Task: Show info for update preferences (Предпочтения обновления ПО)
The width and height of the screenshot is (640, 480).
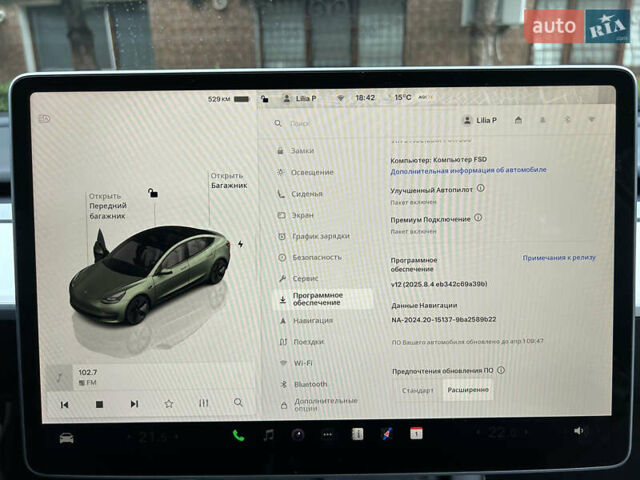Action: tap(501, 370)
